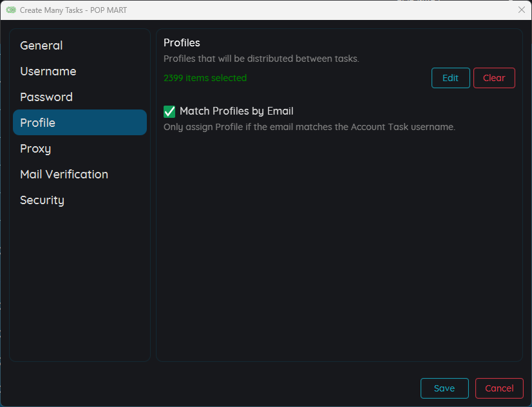Uncheck the Match Profiles by Email checkbox
The height and width of the screenshot is (407, 532).
coord(169,111)
